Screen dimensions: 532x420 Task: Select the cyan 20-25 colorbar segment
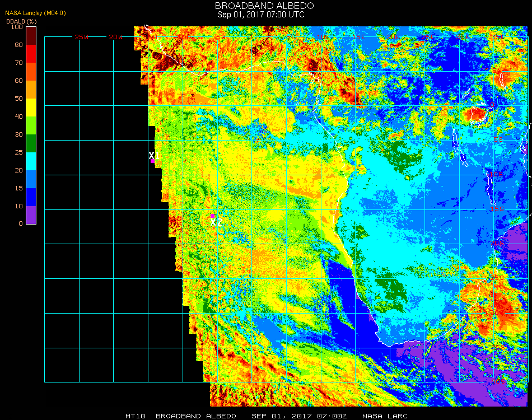pos(31,161)
